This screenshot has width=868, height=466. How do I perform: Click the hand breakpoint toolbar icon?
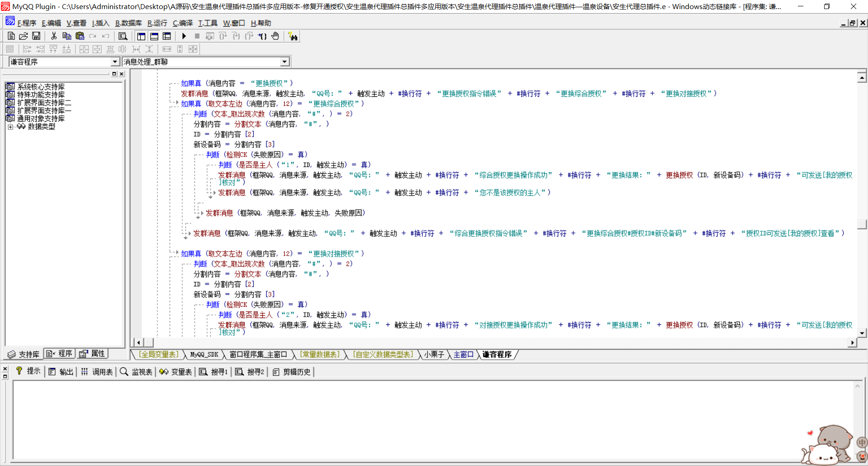[x=275, y=36]
